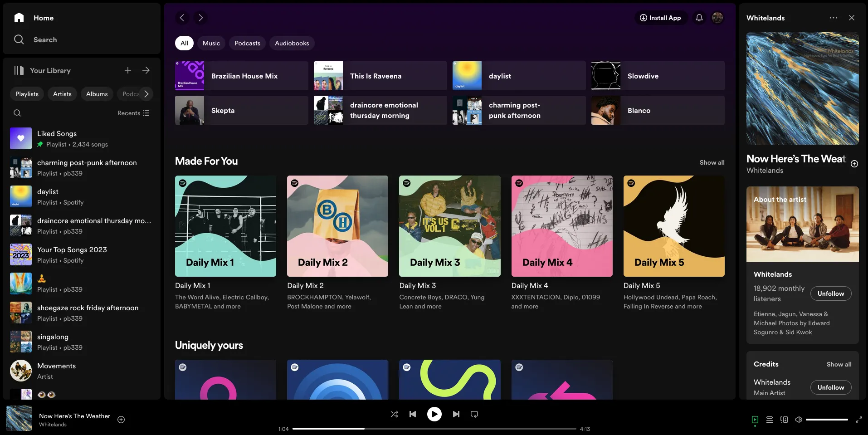The height and width of the screenshot is (435, 868).
Task: Open Uniquely yours section heading
Action: [x=209, y=345]
